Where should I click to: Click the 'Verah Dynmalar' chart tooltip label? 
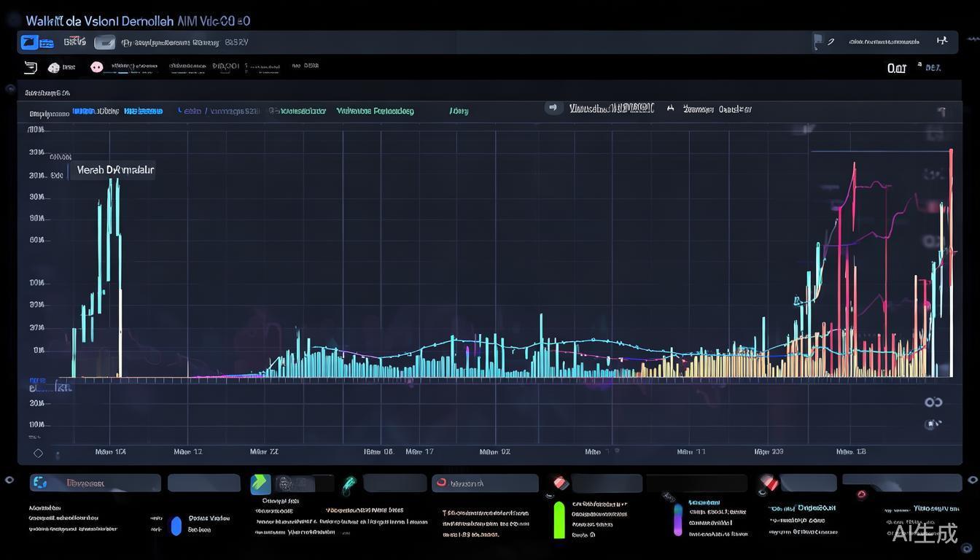(x=115, y=170)
